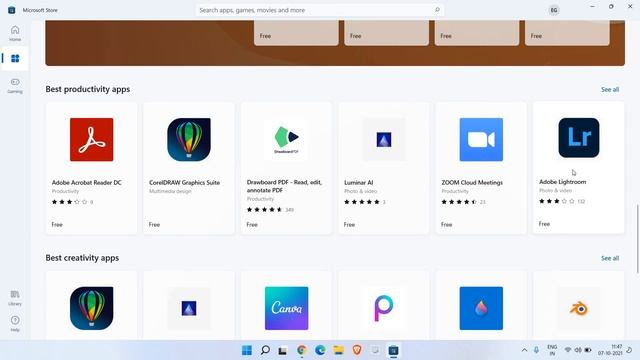Open Drawboard PDF app icon
640x360 pixels.
(x=286, y=140)
